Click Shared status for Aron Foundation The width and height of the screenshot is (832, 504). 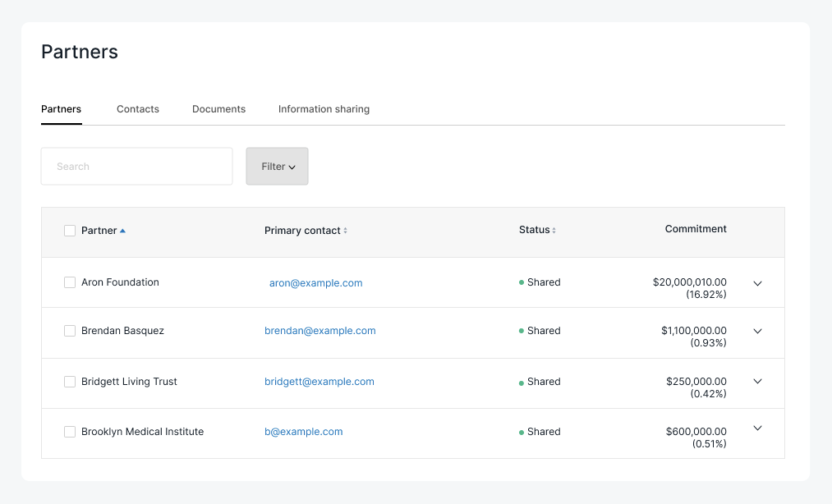click(x=540, y=282)
